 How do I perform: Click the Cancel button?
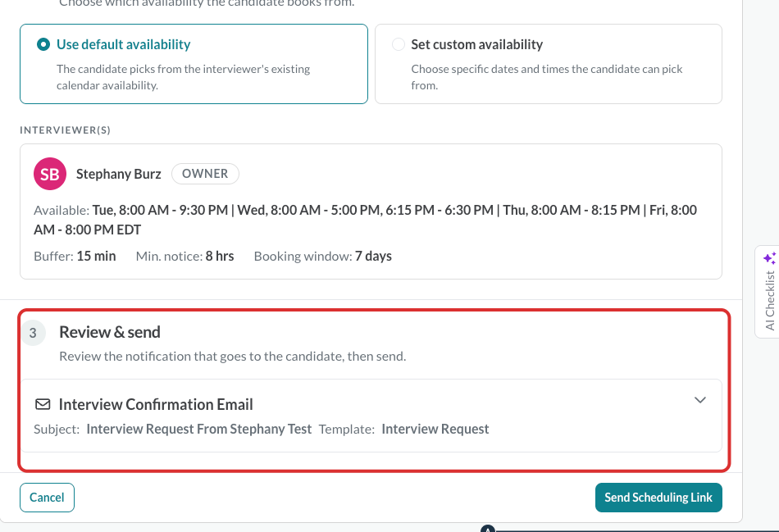(47, 498)
